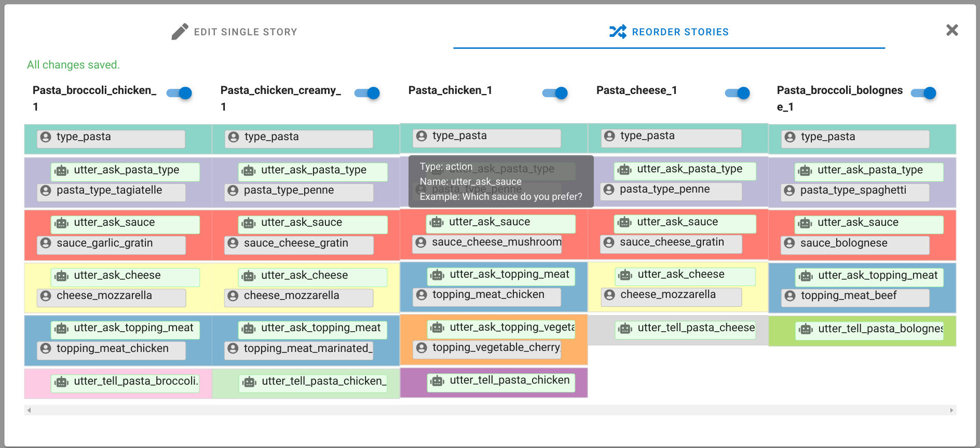Click robot icon beside utter_ask_topping_vegetable
The height and width of the screenshot is (448, 980).
click(x=438, y=328)
